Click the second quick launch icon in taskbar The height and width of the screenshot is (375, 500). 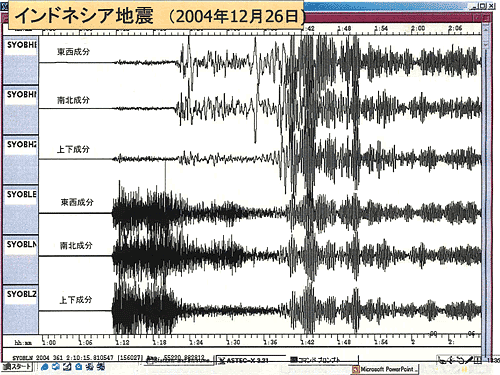click(56, 367)
